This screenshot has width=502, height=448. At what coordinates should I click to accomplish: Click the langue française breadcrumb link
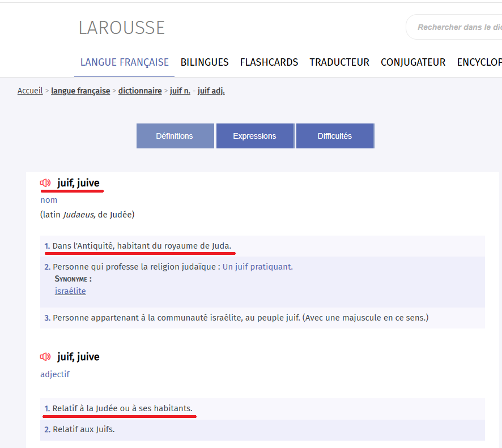(x=80, y=91)
